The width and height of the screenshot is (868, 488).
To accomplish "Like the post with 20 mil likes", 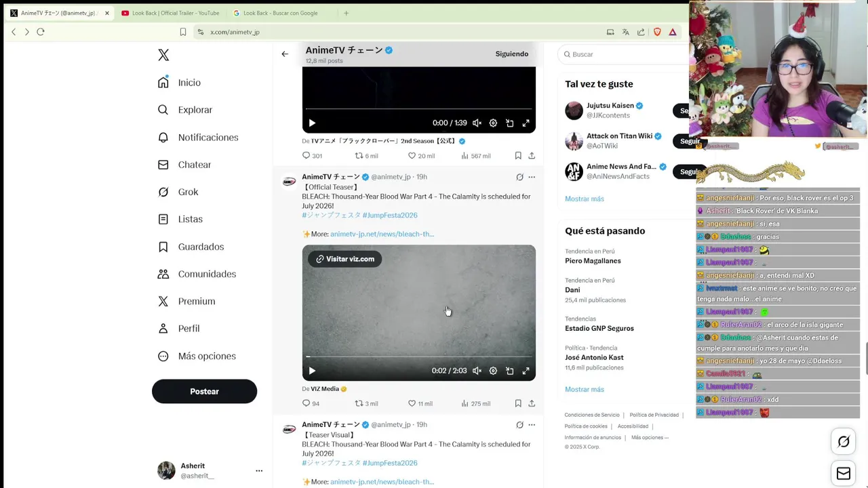I will click(x=421, y=156).
